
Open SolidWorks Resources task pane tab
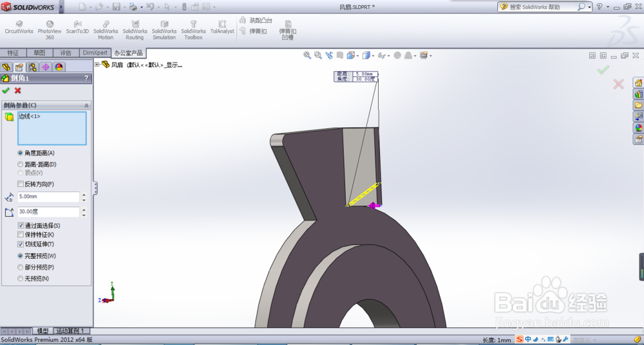click(x=638, y=83)
